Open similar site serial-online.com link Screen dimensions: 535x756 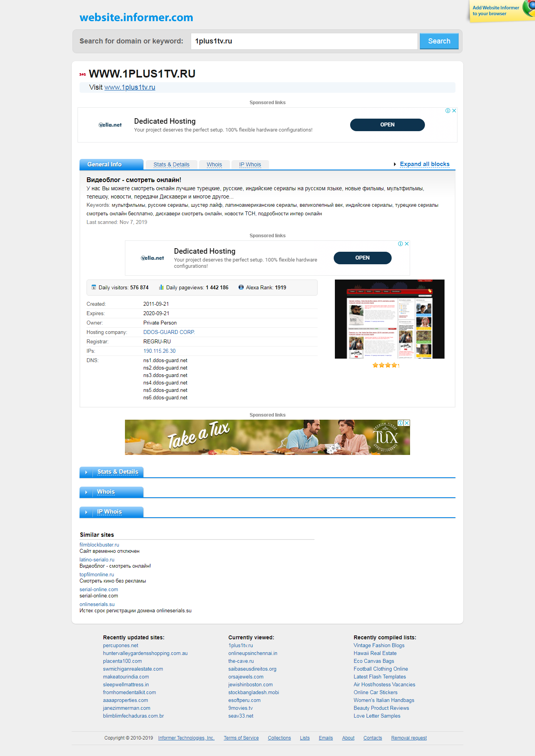99,589
